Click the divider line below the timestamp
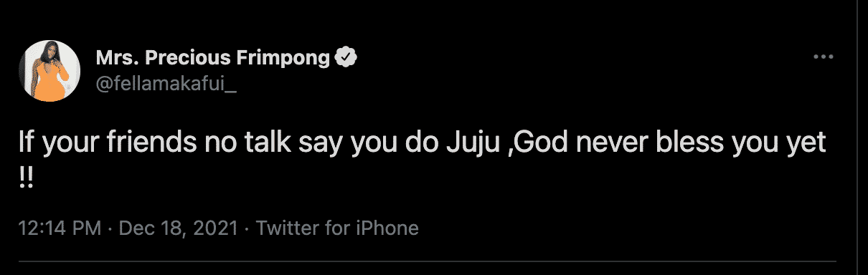The height and width of the screenshot is (275, 868). (x=428, y=261)
